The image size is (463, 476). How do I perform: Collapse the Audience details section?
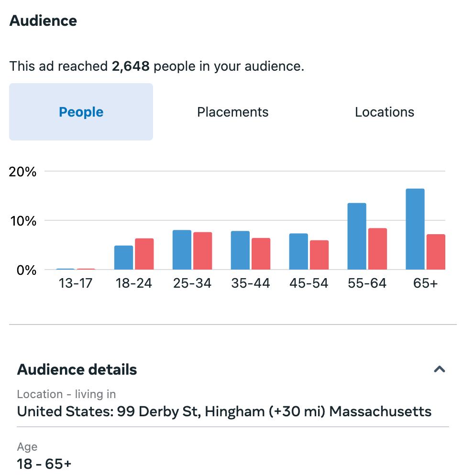pyautogui.click(x=439, y=369)
